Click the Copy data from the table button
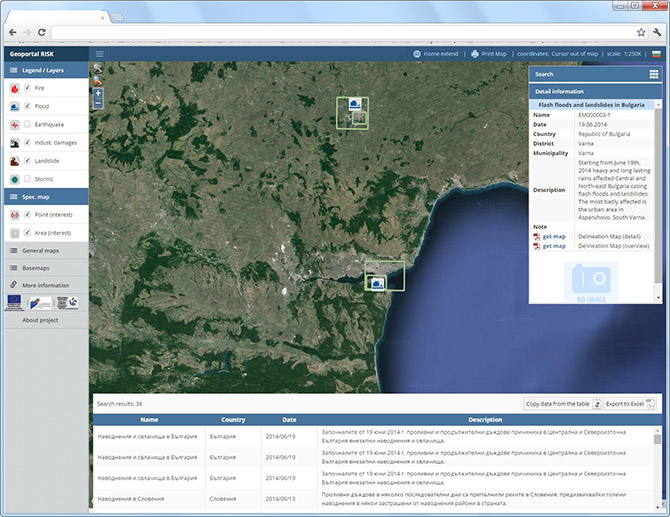The width and height of the screenshot is (670, 517). 563,404
